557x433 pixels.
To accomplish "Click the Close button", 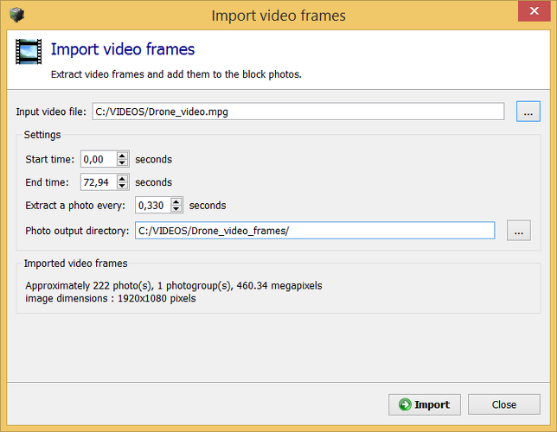I will coord(504,404).
